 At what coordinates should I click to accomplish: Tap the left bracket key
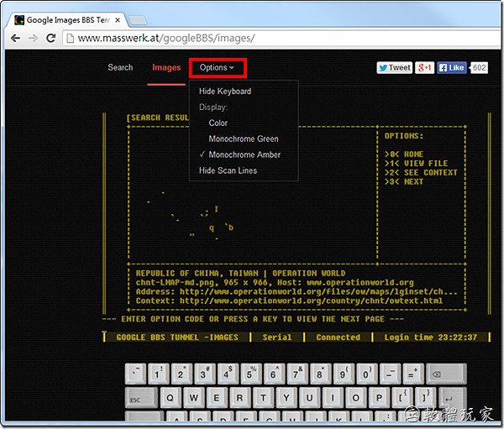(x=402, y=397)
